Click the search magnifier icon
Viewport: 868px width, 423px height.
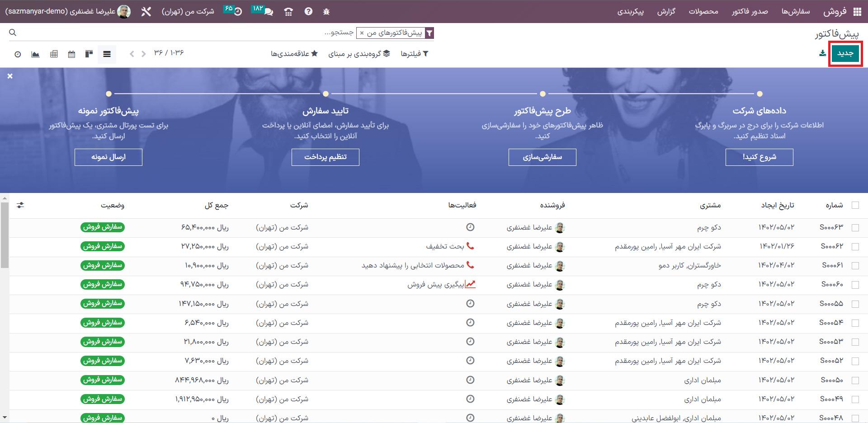13,33
